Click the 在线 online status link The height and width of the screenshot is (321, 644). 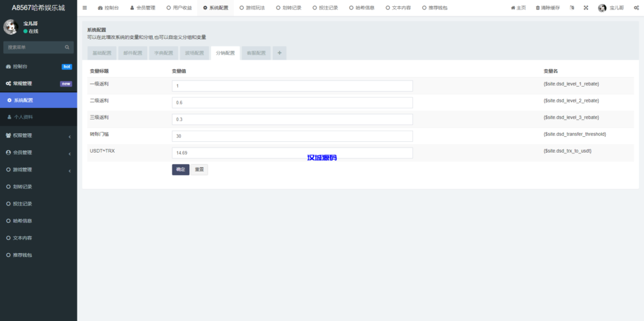(31, 31)
